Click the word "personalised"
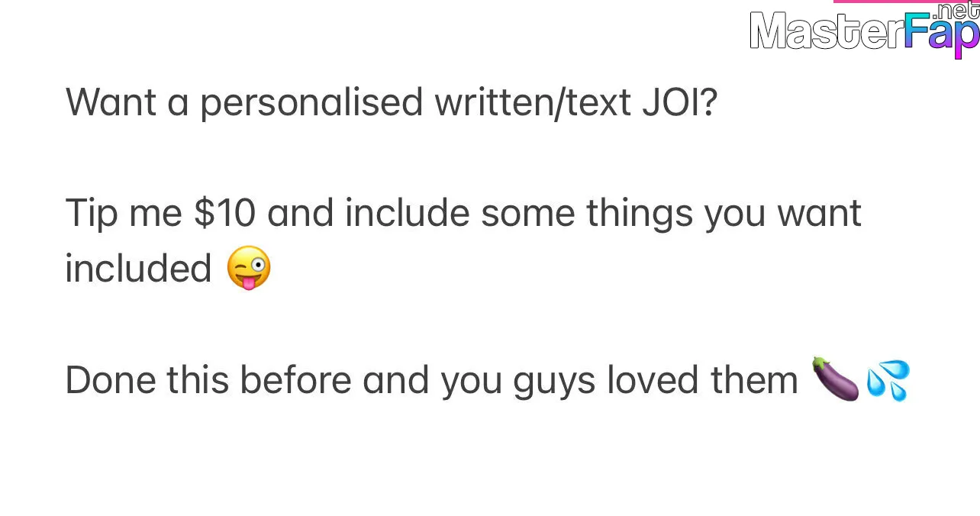 point(311,104)
